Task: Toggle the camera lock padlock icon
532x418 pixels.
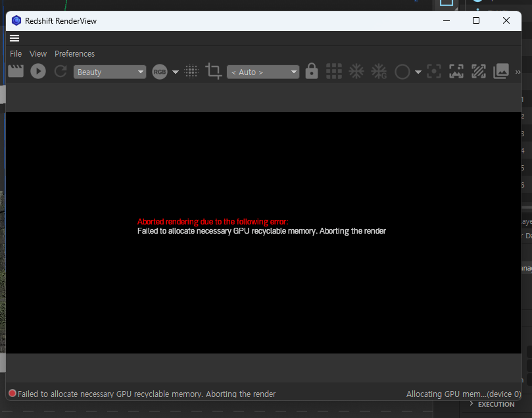Action: [x=312, y=71]
